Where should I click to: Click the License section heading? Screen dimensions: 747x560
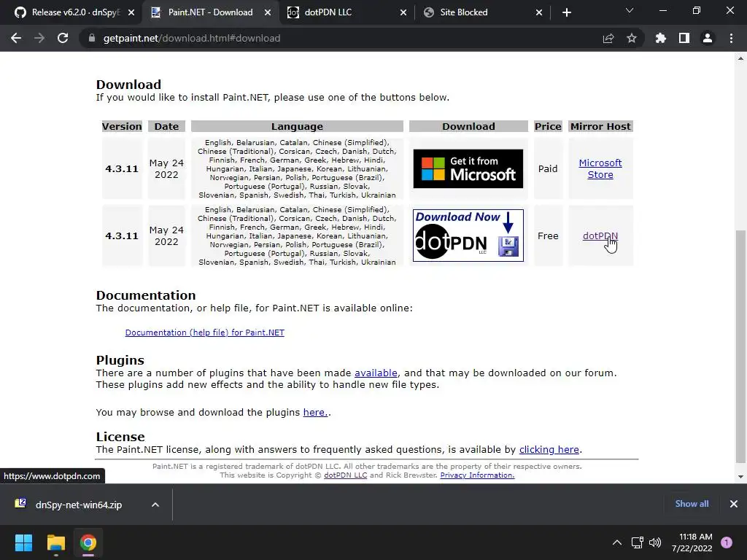120,437
